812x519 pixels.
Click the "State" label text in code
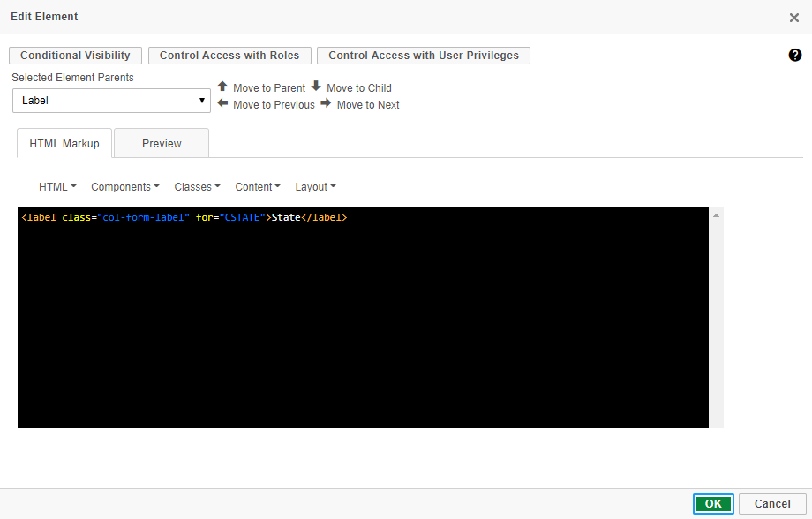coord(286,217)
